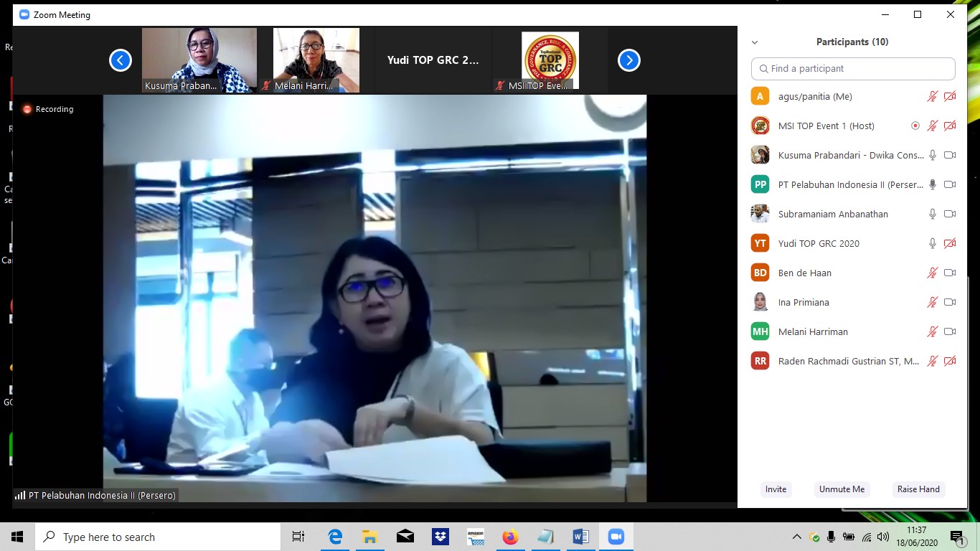Click the Invite button
Viewport: 980px width, 551px height.
(776, 489)
